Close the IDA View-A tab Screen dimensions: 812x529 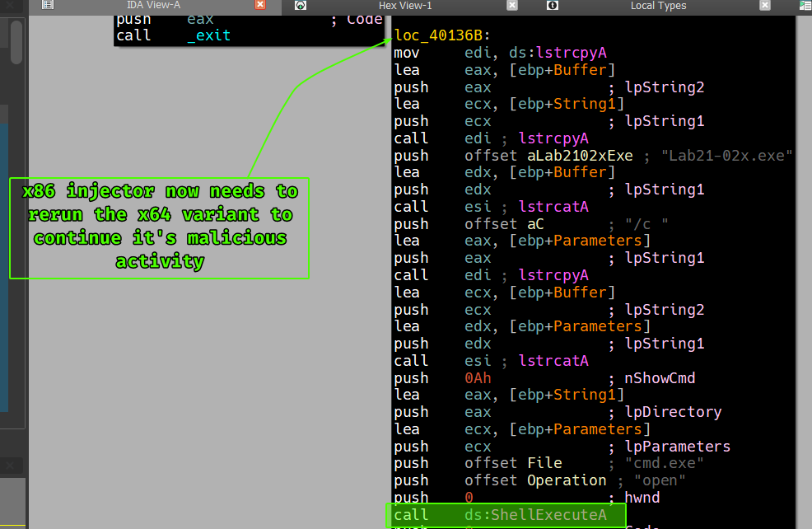pos(260,5)
